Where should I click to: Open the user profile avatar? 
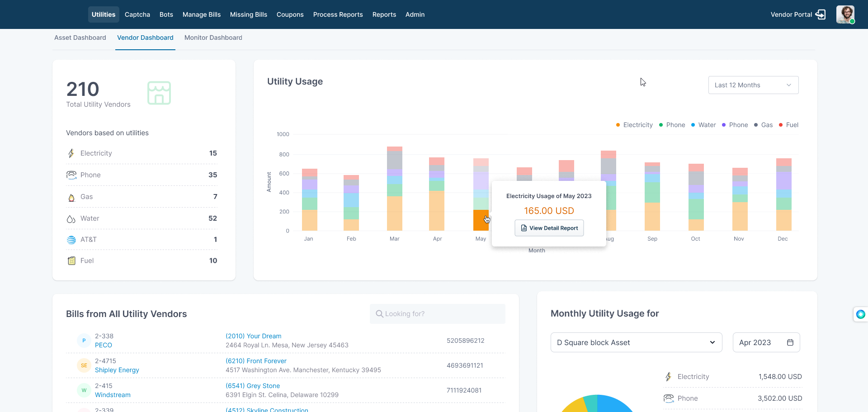pos(845,14)
